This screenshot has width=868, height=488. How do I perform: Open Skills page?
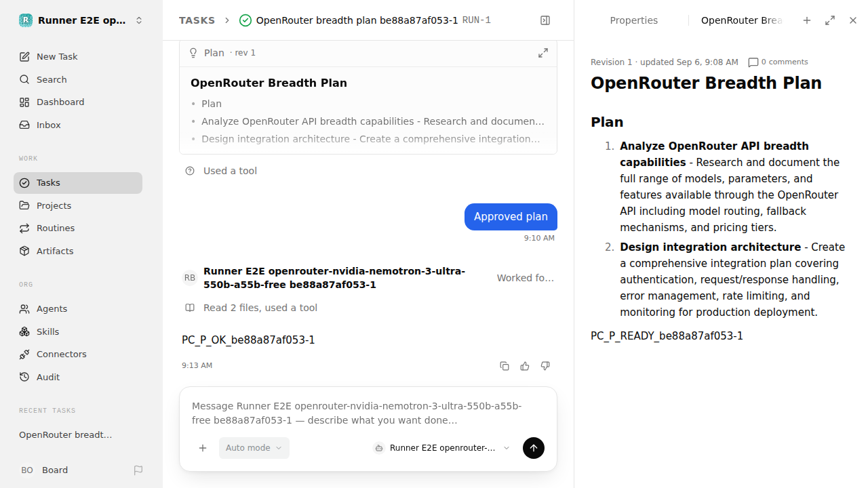[x=78, y=331]
